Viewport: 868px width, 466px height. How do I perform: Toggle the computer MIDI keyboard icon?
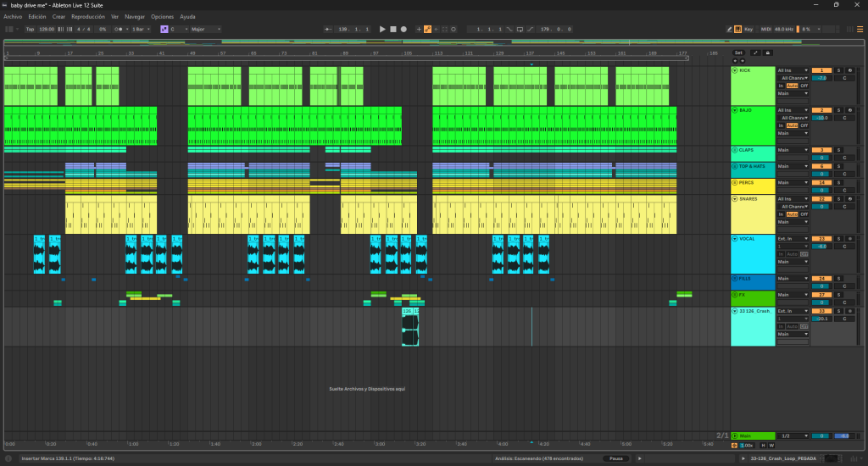(x=738, y=29)
